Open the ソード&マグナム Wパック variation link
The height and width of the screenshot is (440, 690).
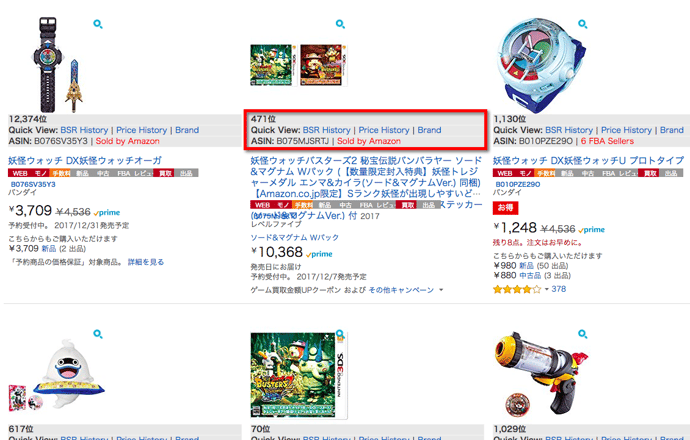[x=295, y=238]
